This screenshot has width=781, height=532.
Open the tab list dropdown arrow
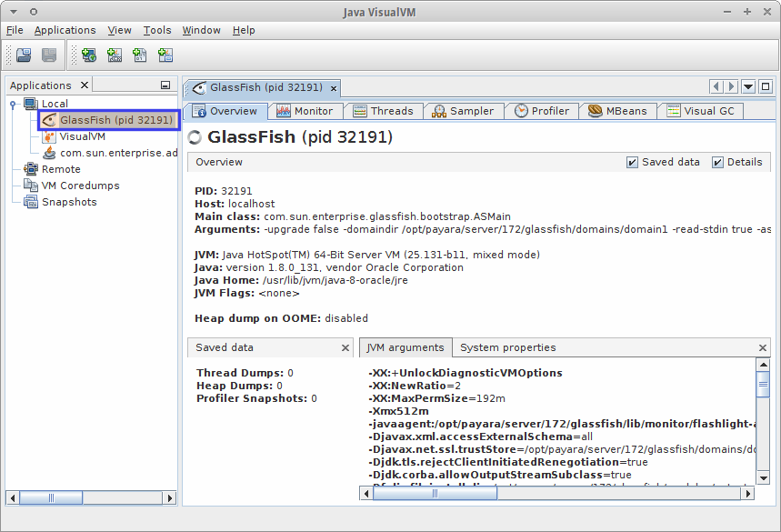tap(746, 85)
